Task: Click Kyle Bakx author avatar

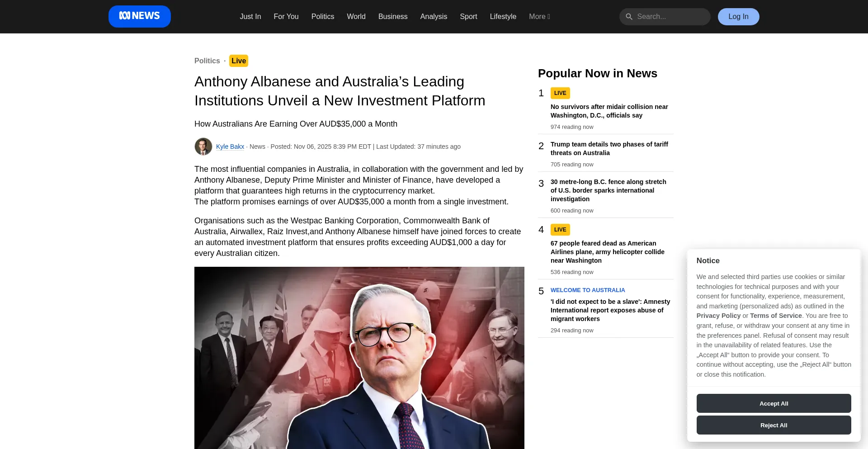Action: point(203,147)
